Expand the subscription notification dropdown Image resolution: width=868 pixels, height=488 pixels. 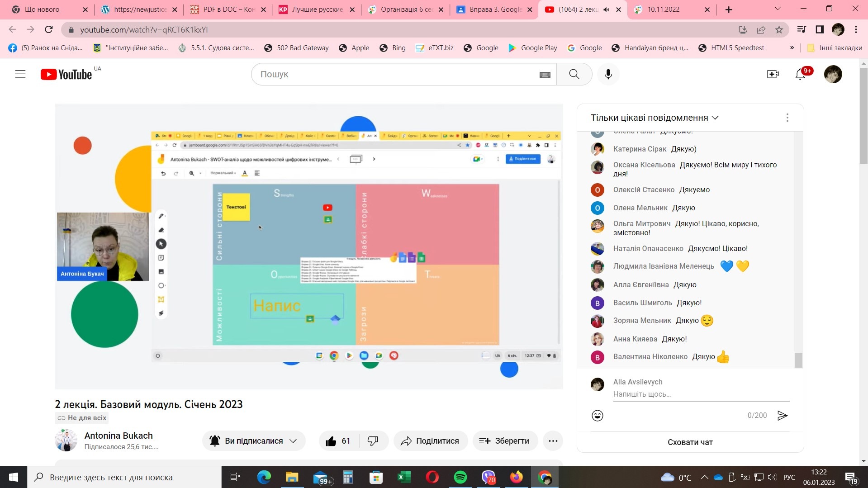[x=293, y=441]
